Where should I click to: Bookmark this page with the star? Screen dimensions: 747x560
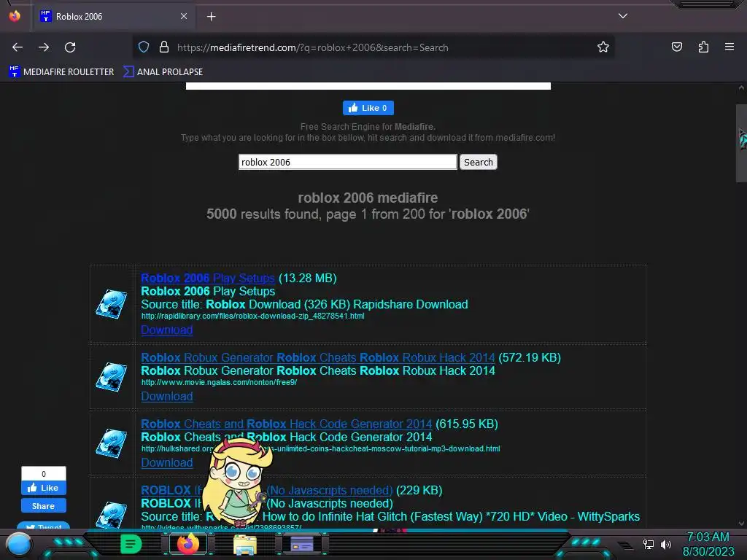tap(603, 47)
